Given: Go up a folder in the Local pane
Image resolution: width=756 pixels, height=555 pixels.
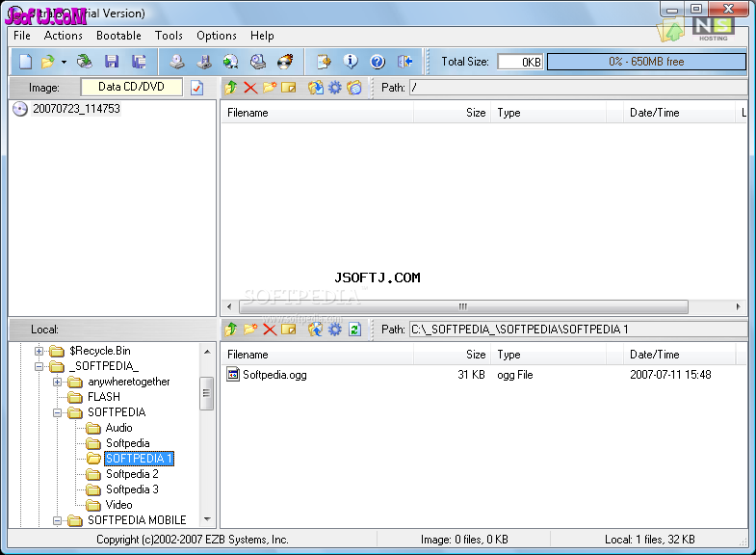Looking at the screenshot, I should click(231, 330).
